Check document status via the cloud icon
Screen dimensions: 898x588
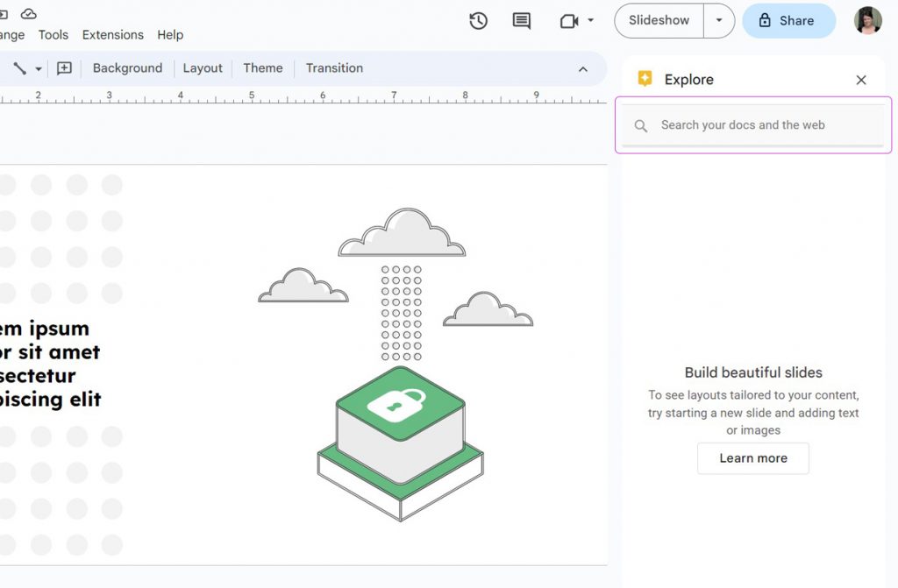click(x=29, y=13)
